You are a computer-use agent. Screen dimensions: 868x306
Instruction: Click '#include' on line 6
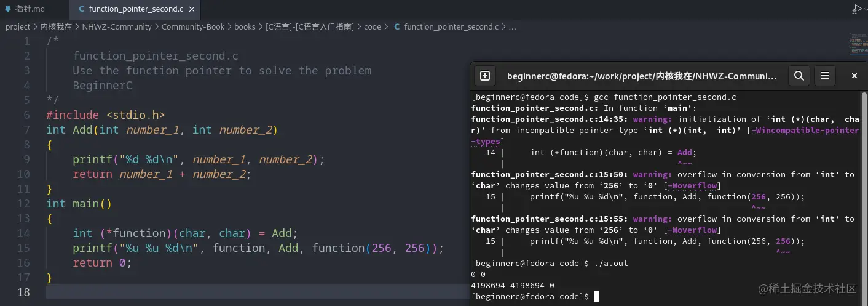(x=73, y=115)
